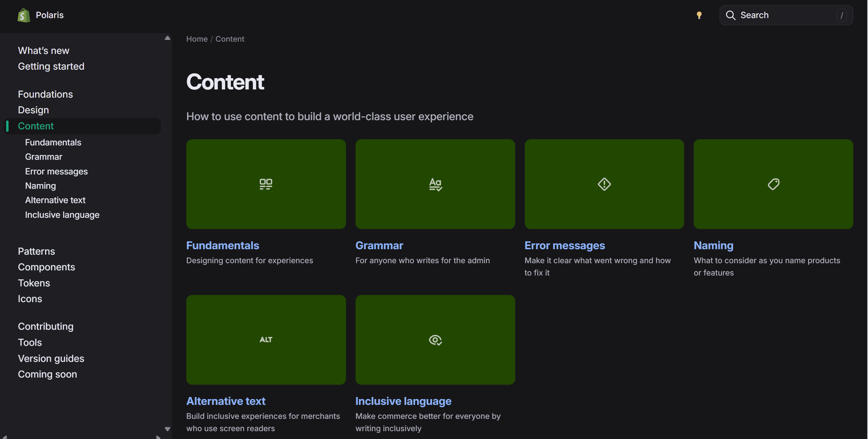The height and width of the screenshot is (439, 868).
Task: Click the Fundamentals card layout icon
Action: coord(266,184)
